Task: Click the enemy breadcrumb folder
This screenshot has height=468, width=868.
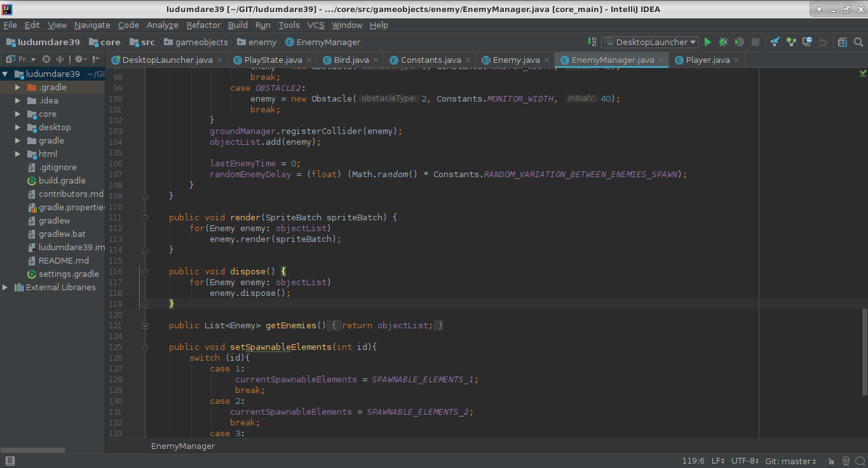Action: pos(257,43)
